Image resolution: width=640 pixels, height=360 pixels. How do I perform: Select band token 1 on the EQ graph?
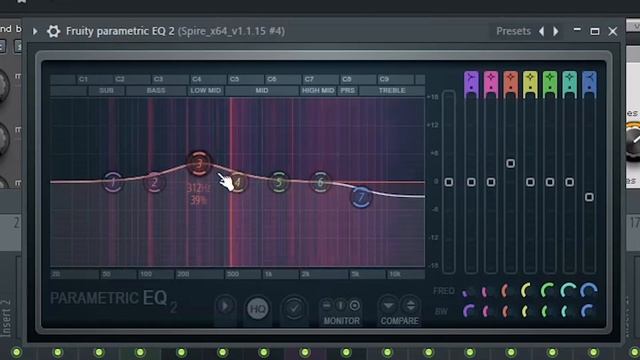113,182
